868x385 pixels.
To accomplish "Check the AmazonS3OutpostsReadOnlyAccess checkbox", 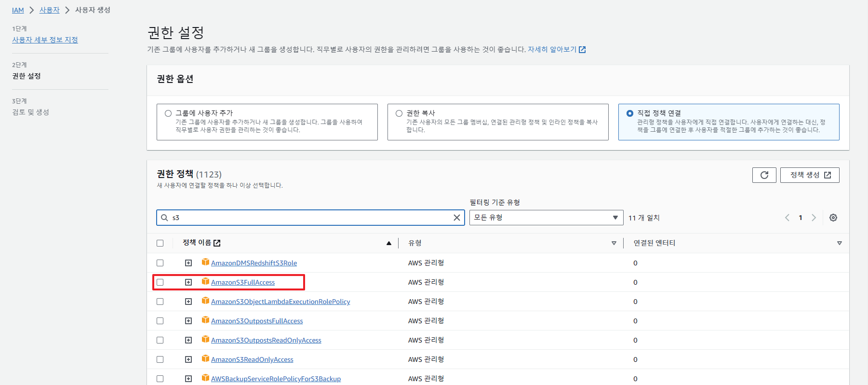I will point(160,340).
